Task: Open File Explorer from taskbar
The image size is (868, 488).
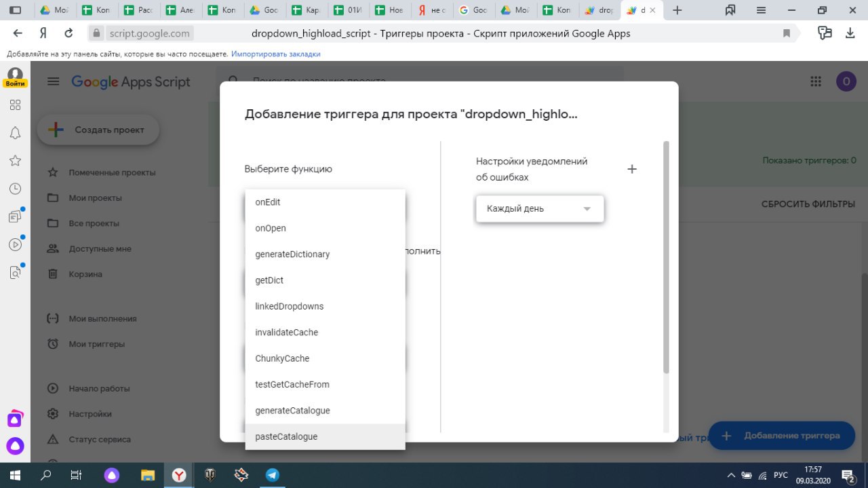Action: (148, 475)
